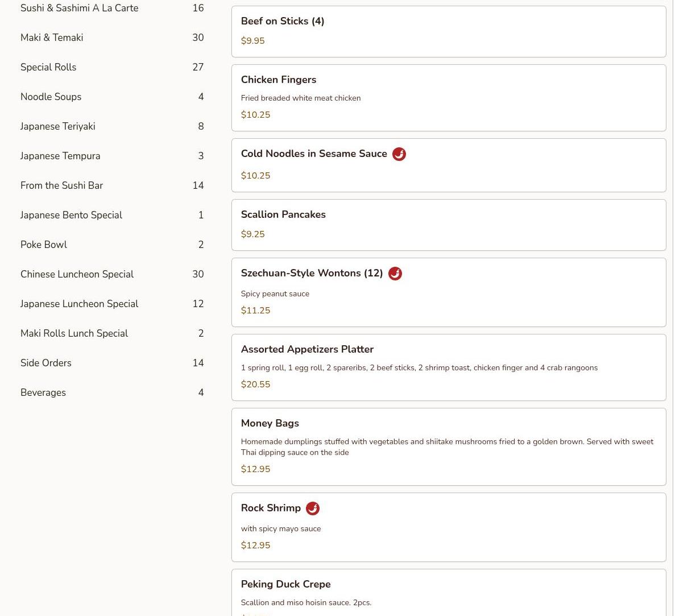Click Money Bags $12.95 price
The image size is (696, 616).
pyautogui.click(x=255, y=469)
